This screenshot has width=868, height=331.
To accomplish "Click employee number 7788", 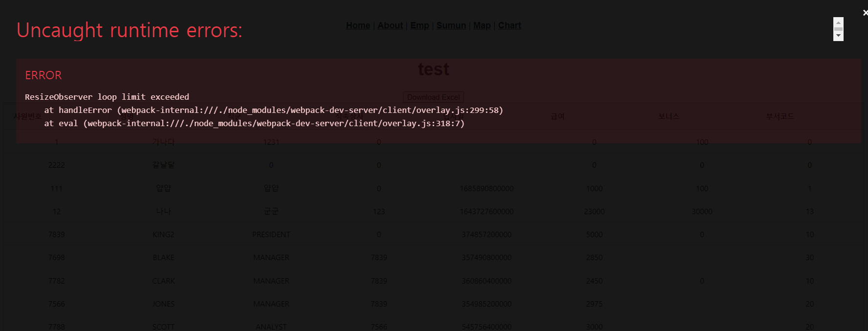I will [57, 327].
